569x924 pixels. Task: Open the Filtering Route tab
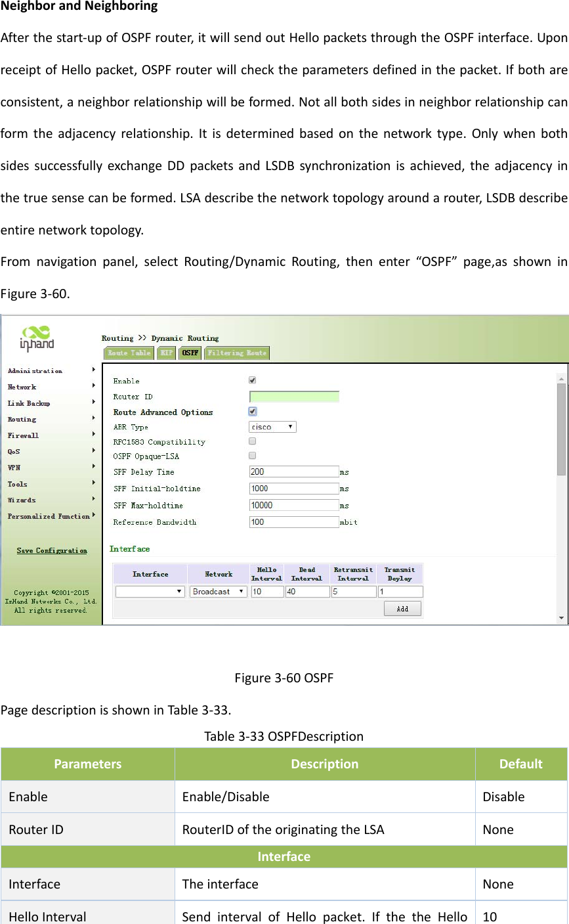pos(237,353)
